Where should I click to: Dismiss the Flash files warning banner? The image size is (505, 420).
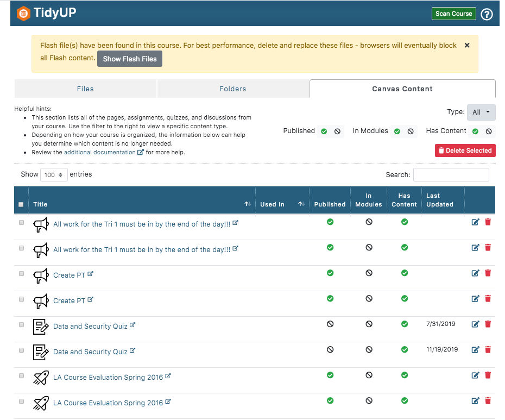point(467,46)
